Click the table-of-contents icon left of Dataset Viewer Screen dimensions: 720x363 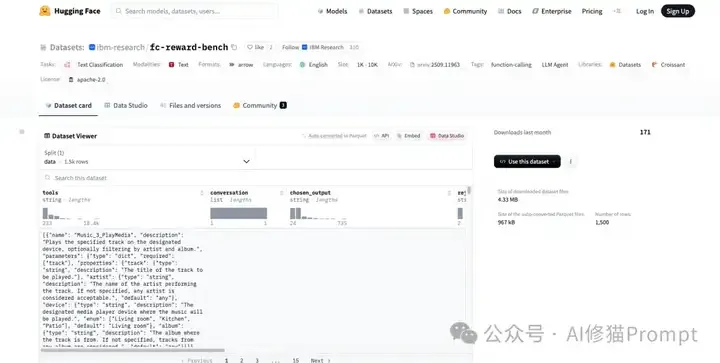22,132
